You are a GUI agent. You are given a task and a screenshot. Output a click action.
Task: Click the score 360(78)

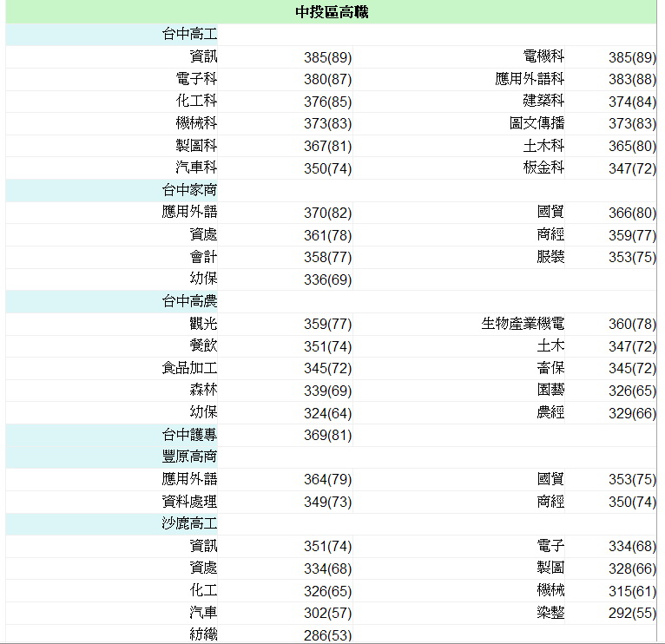point(632,325)
